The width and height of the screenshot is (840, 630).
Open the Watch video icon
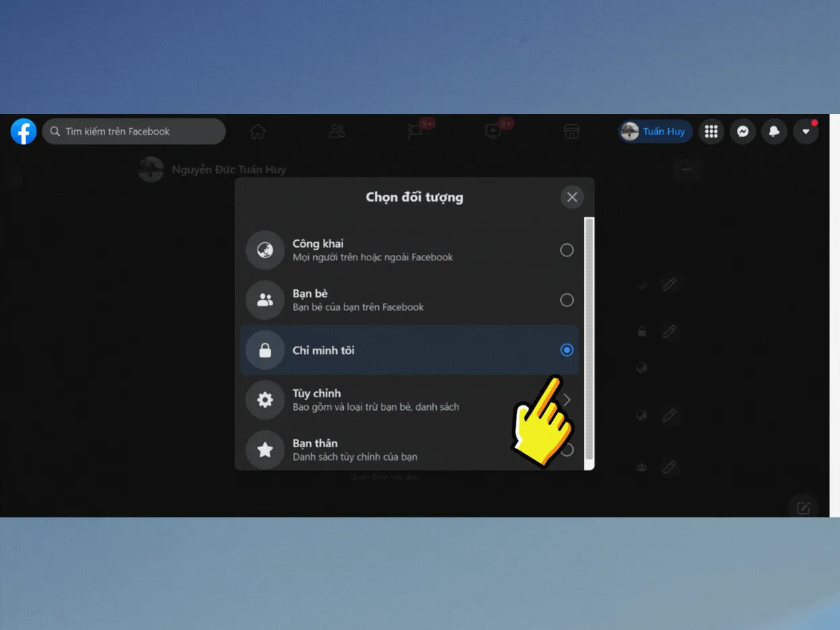coord(493,132)
